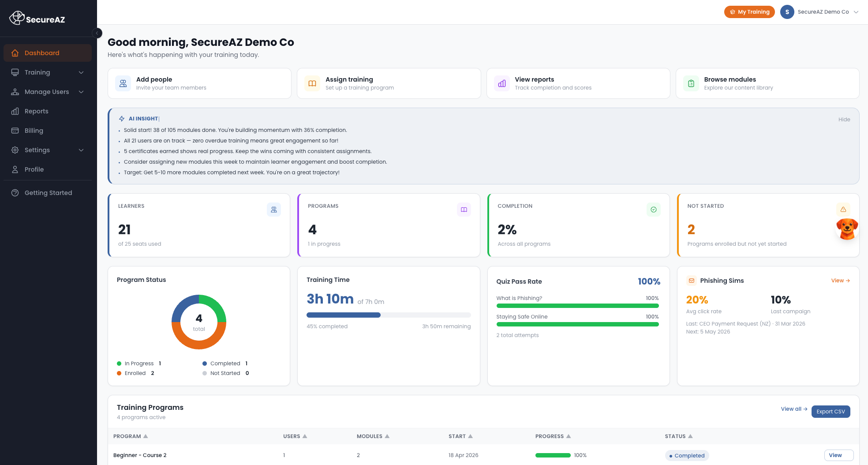Open the SecureAZ Demo Co account dropdown
This screenshot has height=465, width=868.
(819, 12)
